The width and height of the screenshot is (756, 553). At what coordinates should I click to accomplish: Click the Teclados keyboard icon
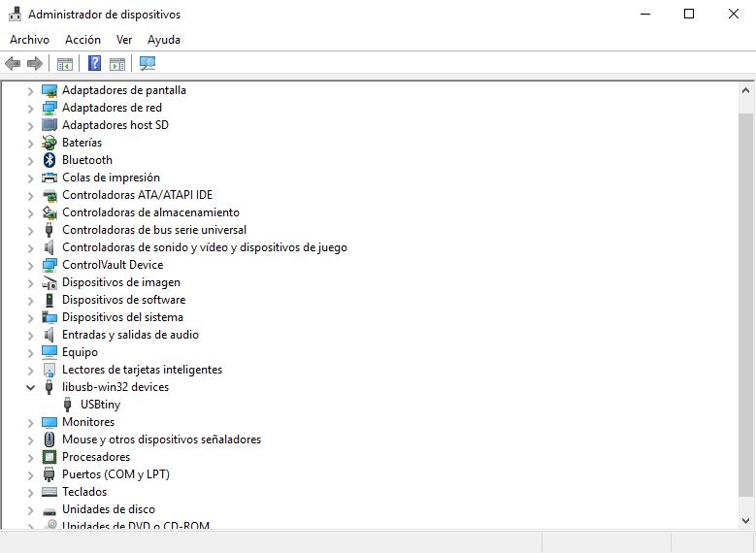pos(49,492)
